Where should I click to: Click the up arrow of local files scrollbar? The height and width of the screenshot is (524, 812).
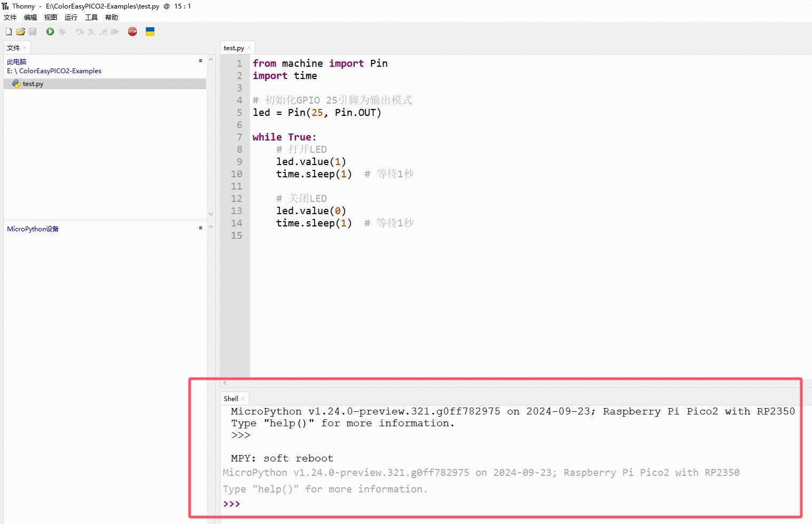click(210, 59)
